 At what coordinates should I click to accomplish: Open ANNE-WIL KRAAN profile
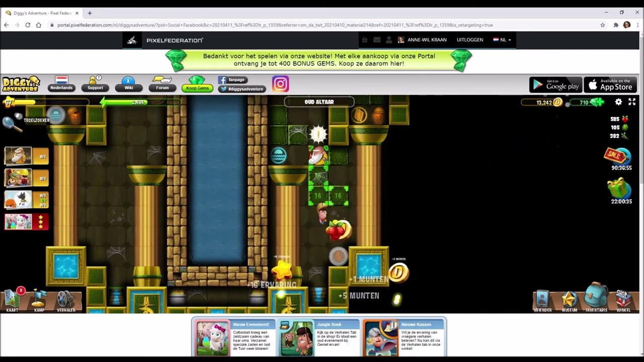tap(422, 40)
